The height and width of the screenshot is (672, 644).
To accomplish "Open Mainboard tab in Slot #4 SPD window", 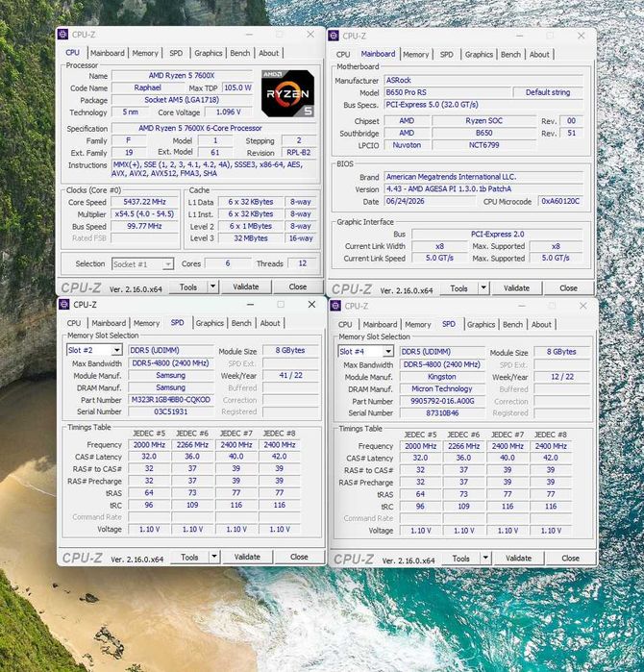I will point(380,324).
